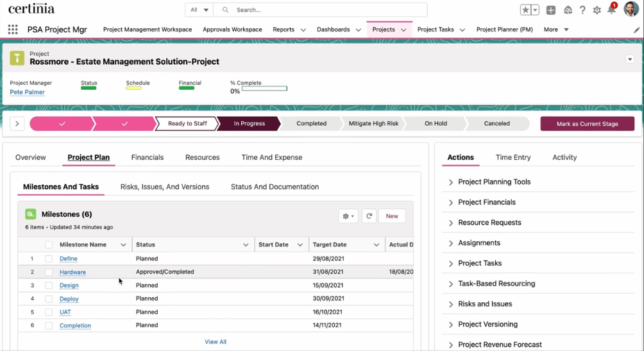Open Status And Documentation subtab

[x=275, y=187]
